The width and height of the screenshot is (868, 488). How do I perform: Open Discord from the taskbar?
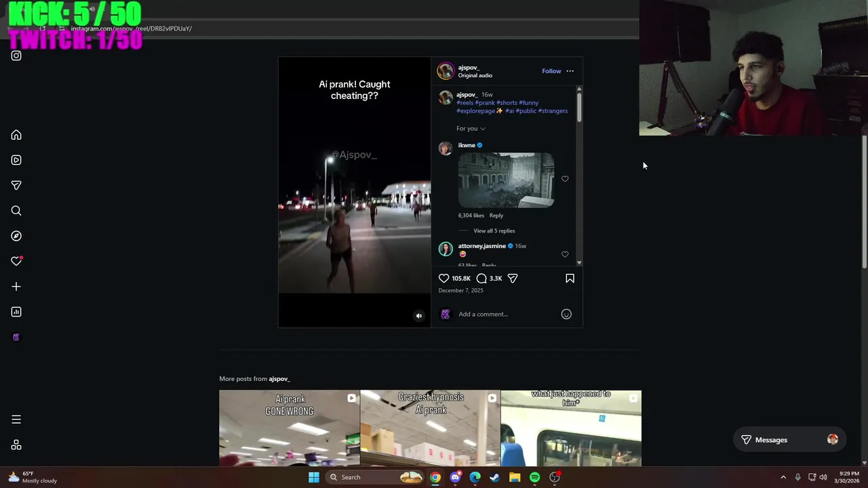pos(455,477)
